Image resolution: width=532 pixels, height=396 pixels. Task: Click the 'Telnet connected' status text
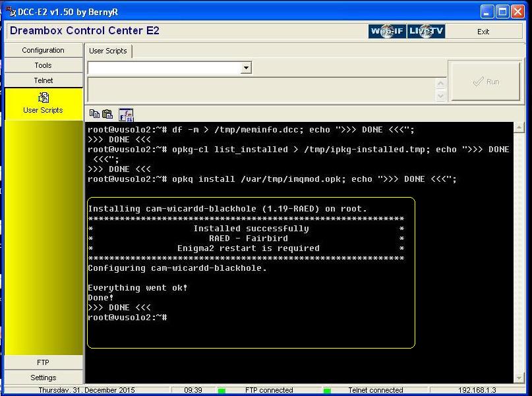pyautogui.click(x=376, y=391)
